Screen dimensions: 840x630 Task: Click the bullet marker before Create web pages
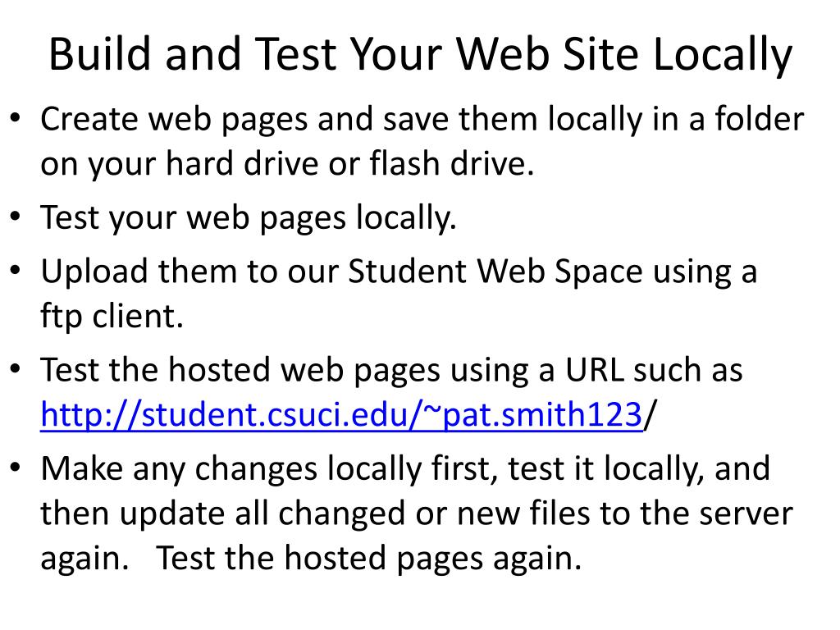pos(15,118)
